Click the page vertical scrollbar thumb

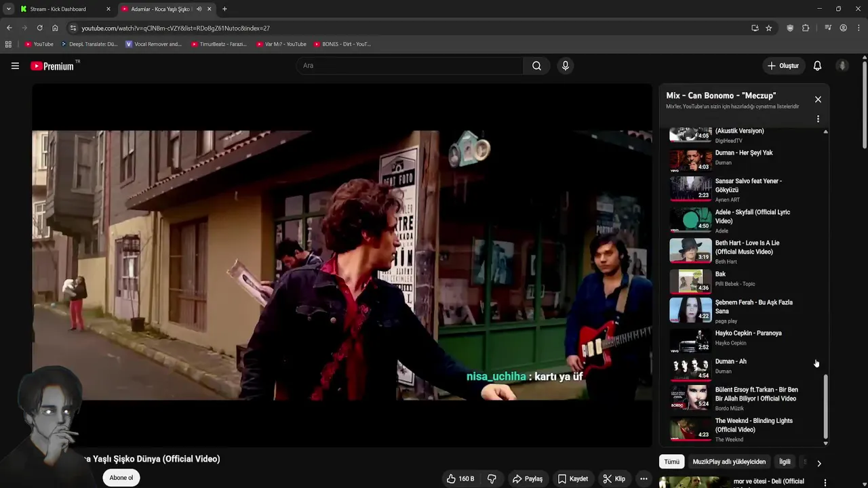[x=865, y=105]
